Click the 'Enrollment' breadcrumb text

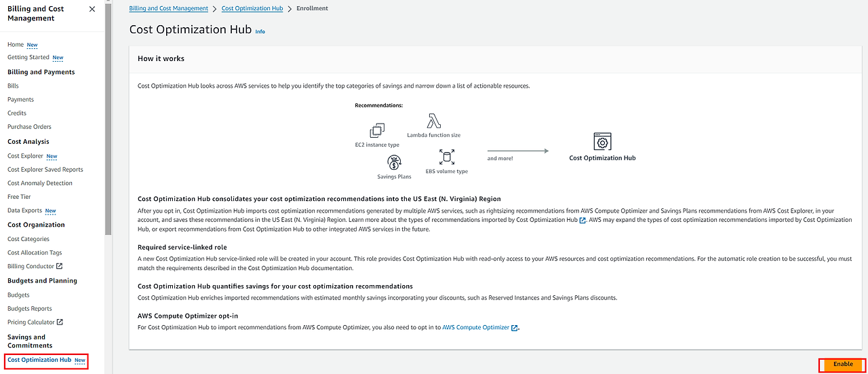click(x=313, y=8)
